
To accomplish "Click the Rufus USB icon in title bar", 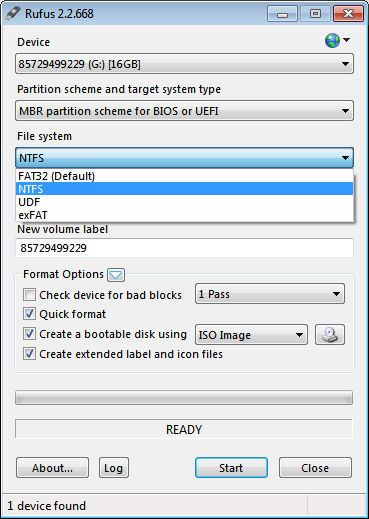I will (x=13, y=14).
